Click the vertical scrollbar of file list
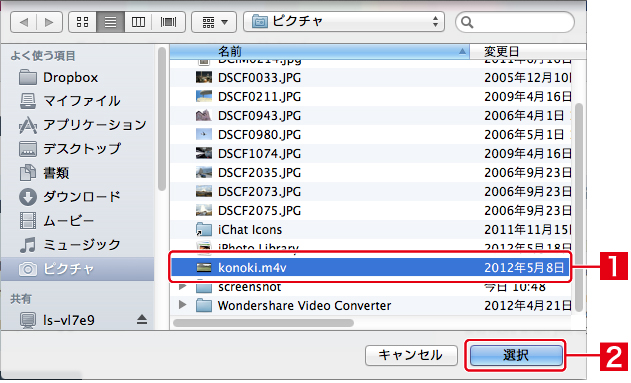Image resolution: width=631 pixels, height=383 pixels. [x=579, y=207]
